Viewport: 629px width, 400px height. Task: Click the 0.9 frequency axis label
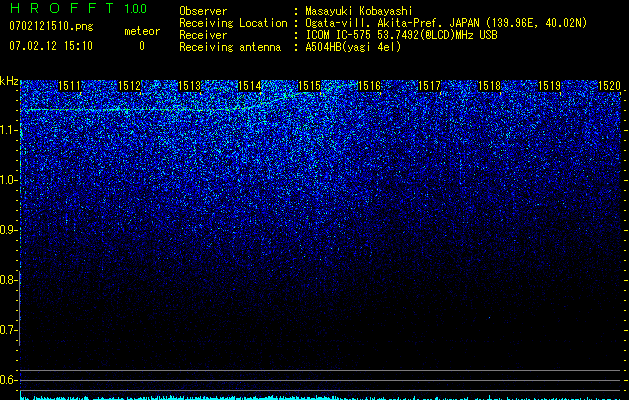[x=8, y=230]
